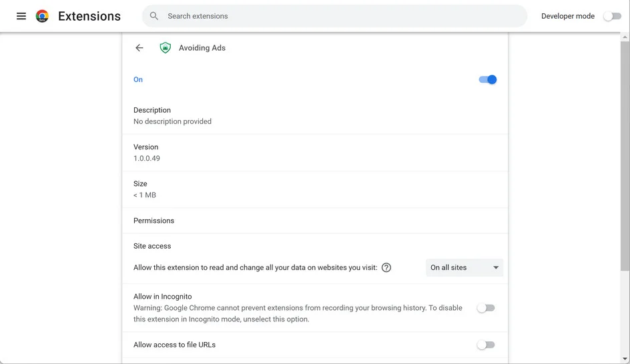Viewport: 630px width, 364px height.
Task: Click the Extensions page title
Action: click(x=89, y=16)
